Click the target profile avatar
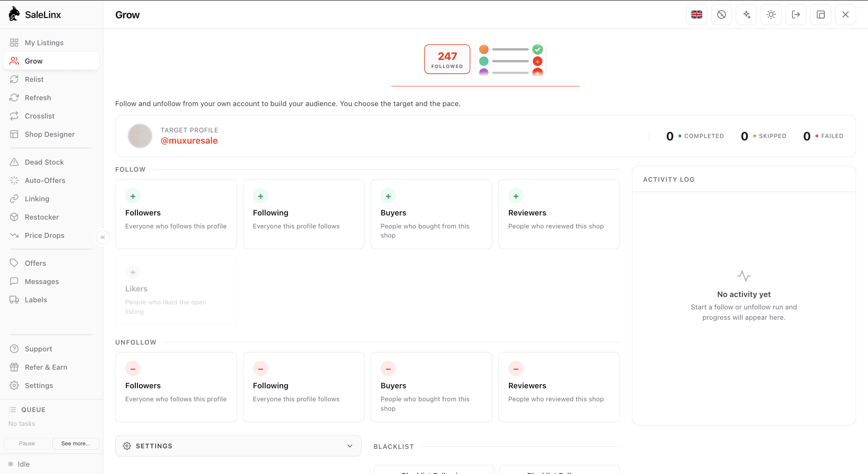The image size is (868, 474). (x=140, y=136)
